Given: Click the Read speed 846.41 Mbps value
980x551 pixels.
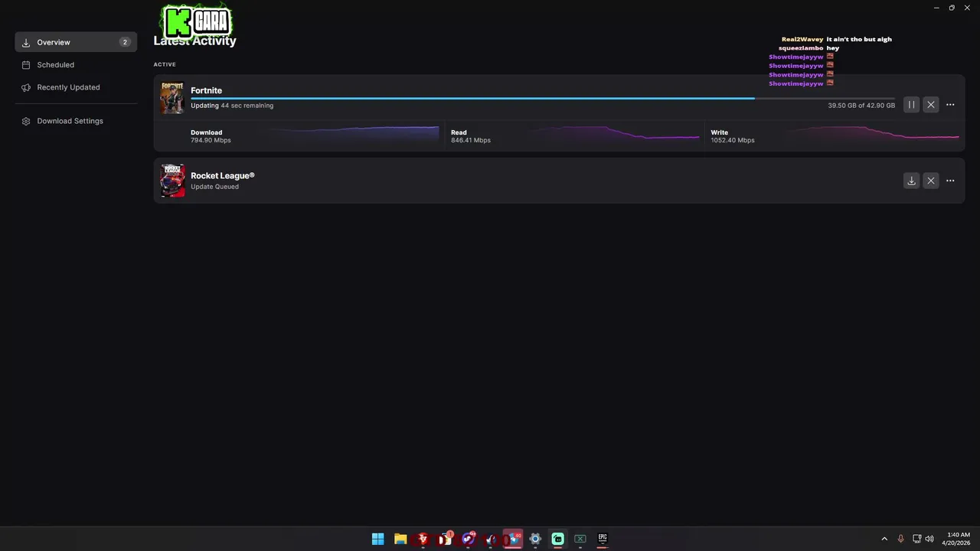Looking at the screenshot, I should coord(471,141).
